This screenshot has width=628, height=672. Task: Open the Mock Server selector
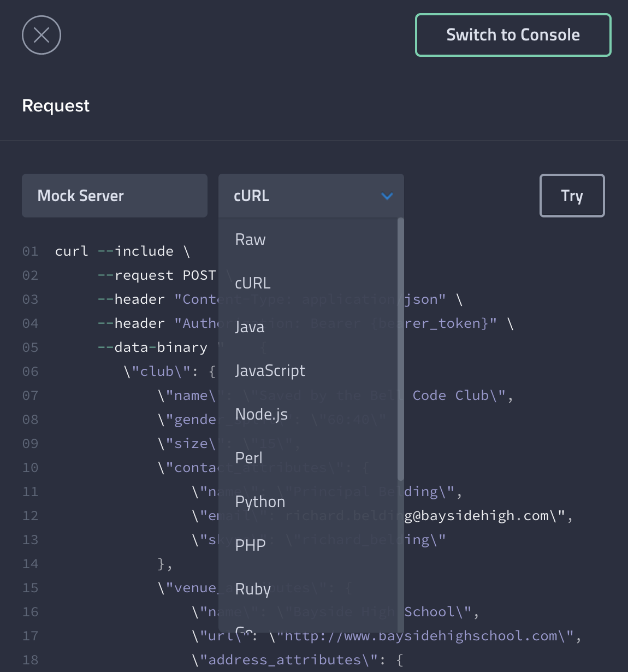click(x=115, y=196)
